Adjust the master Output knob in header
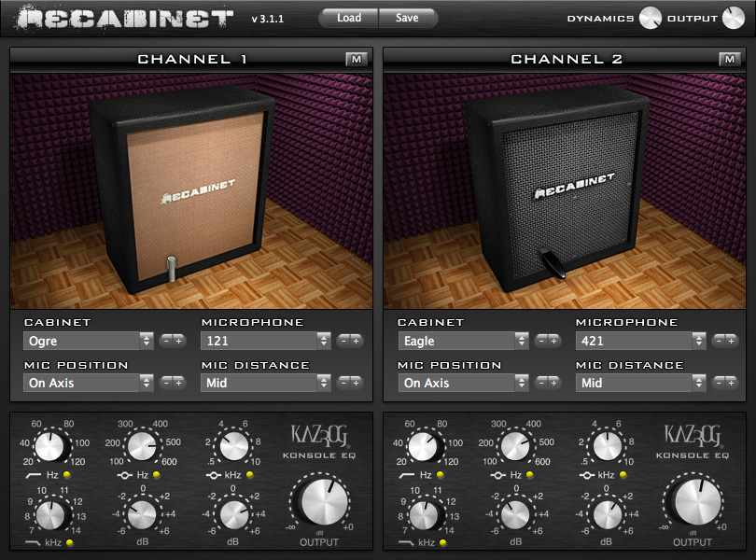Viewport: 756px width, 560px height. click(734, 18)
